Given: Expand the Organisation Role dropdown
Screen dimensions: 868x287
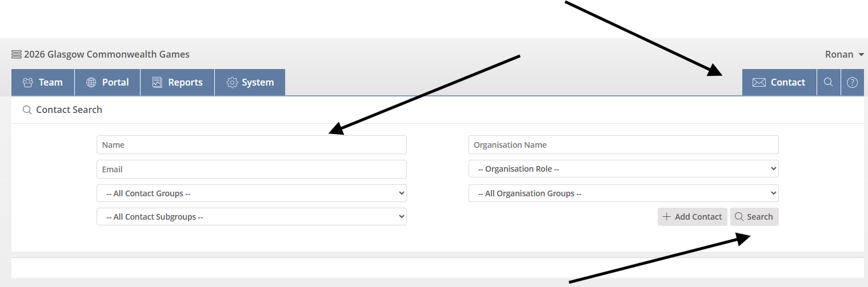Looking at the screenshot, I should (x=623, y=169).
